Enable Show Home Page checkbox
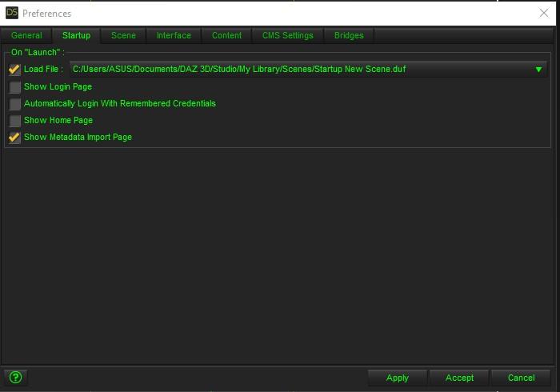The height and width of the screenshot is (392, 560). [x=14, y=121]
